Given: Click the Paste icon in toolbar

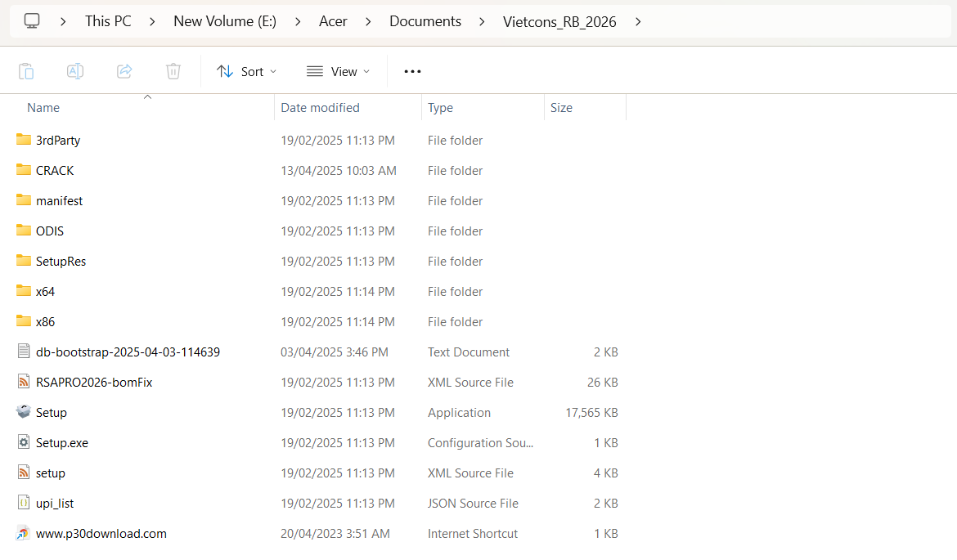Looking at the screenshot, I should (26, 71).
